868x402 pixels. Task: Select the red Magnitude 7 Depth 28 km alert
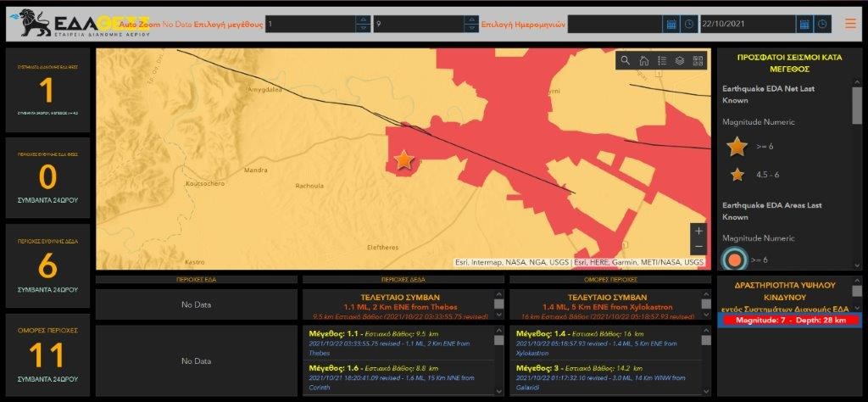tap(787, 320)
